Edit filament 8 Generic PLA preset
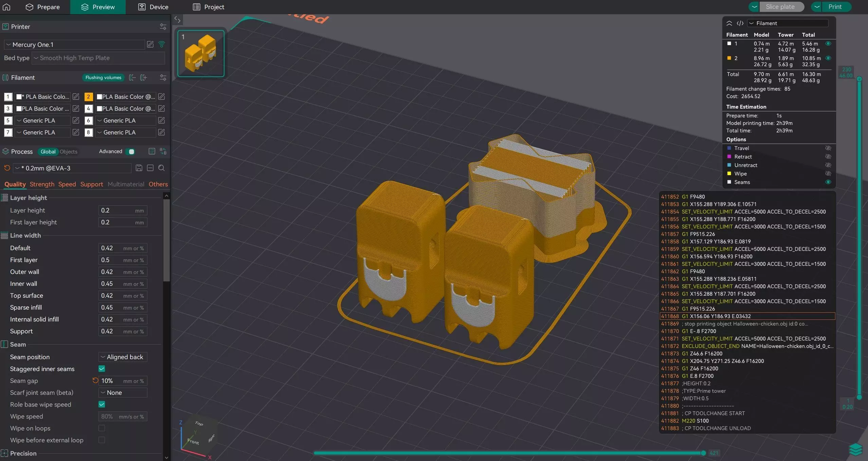The width and height of the screenshot is (868, 461). point(162,132)
